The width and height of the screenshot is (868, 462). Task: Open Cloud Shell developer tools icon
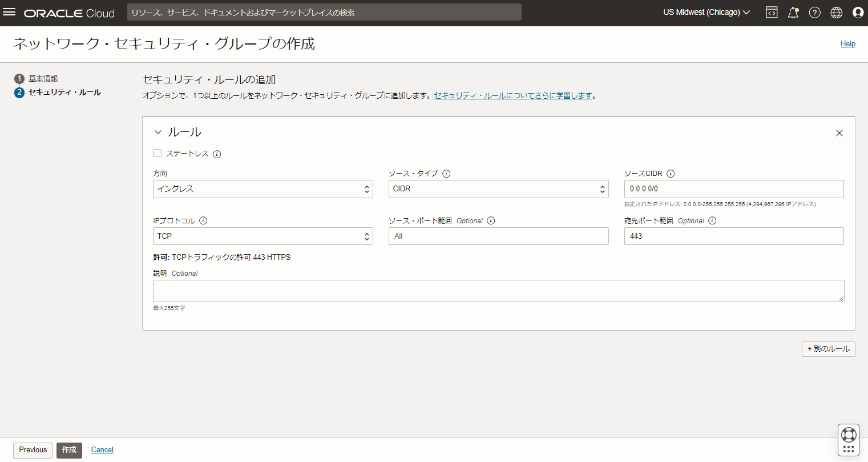pos(772,12)
